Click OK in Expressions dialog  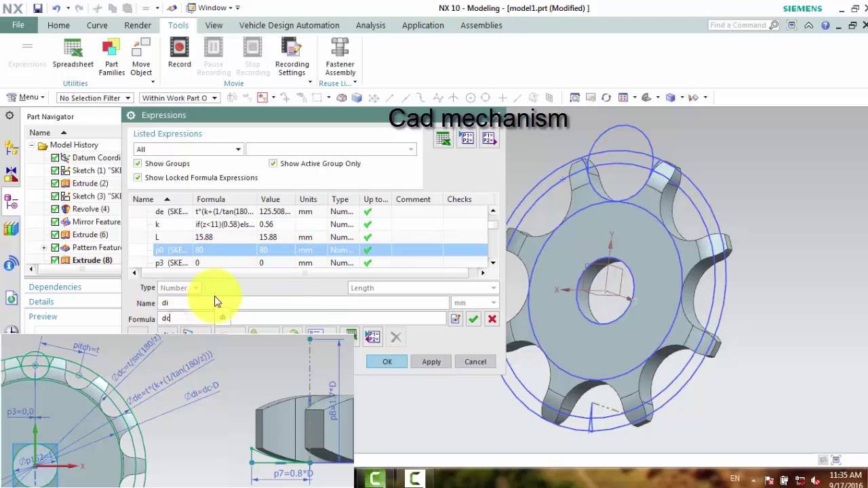tap(387, 362)
